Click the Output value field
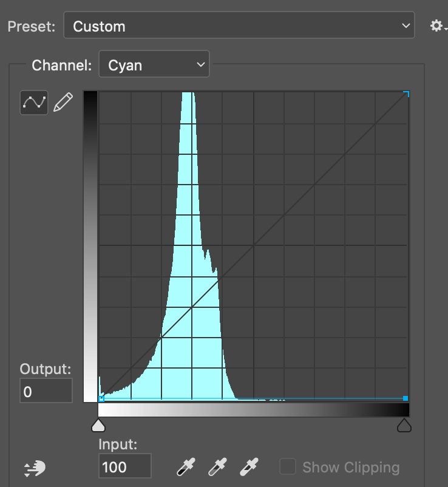The width and height of the screenshot is (448, 487). [46, 390]
